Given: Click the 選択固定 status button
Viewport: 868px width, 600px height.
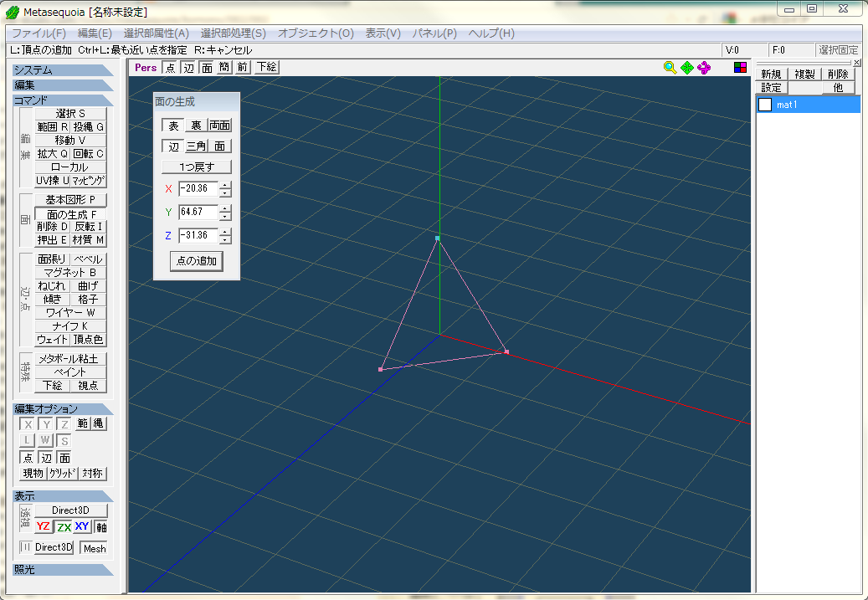Looking at the screenshot, I should point(838,50).
